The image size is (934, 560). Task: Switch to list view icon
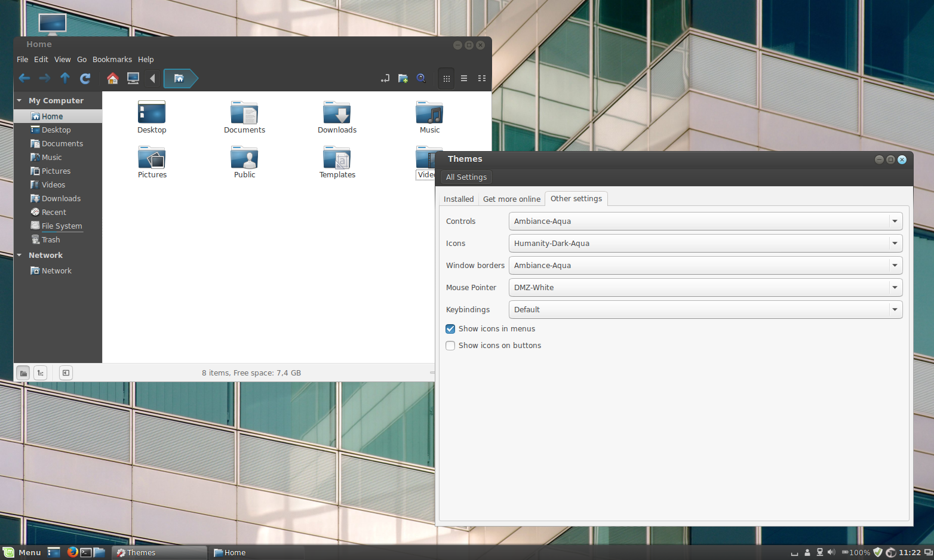pyautogui.click(x=464, y=78)
